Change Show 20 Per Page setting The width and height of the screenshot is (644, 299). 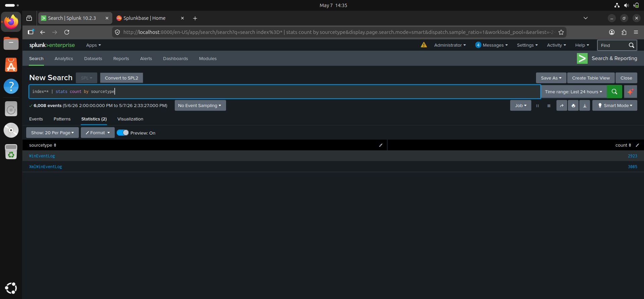click(x=52, y=133)
